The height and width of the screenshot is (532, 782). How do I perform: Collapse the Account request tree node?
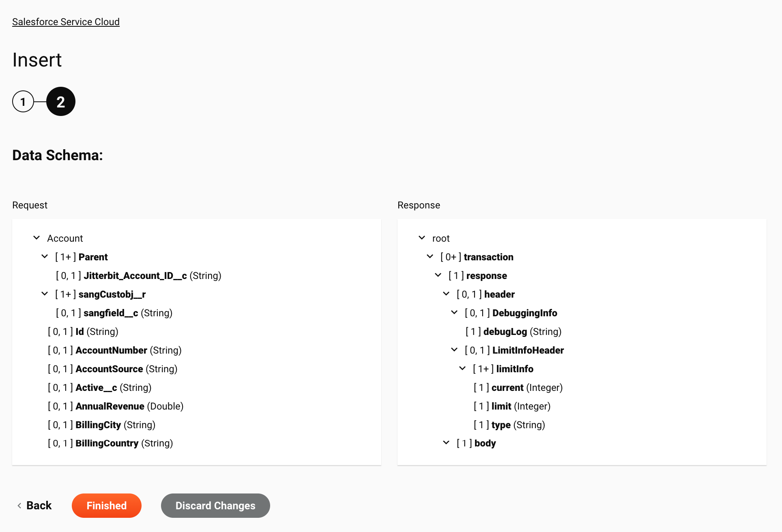pyautogui.click(x=36, y=238)
